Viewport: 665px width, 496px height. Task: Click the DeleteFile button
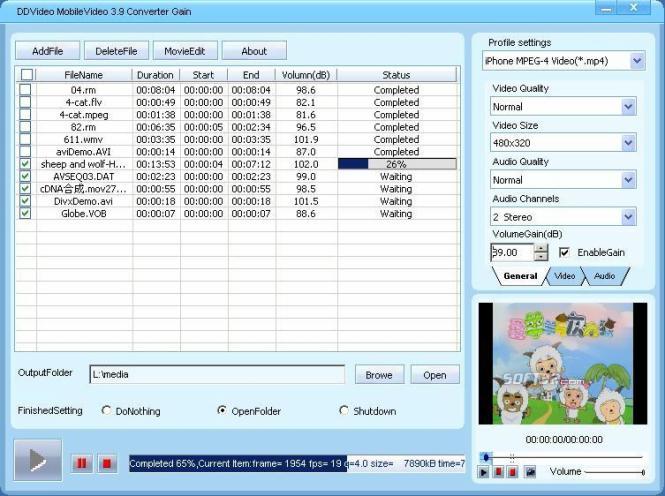click(x=116, y=51)
